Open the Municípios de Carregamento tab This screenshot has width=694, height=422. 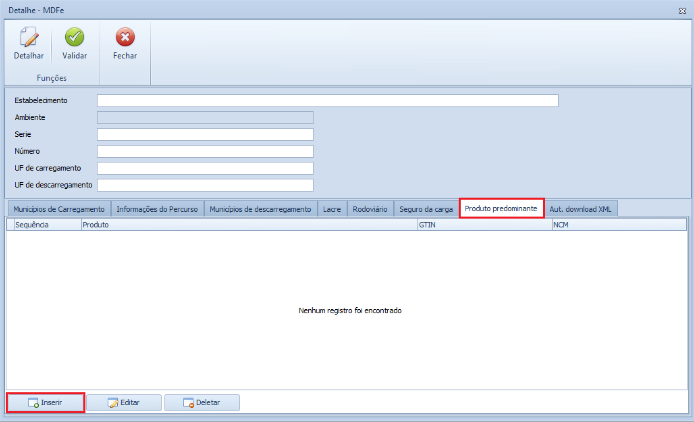click(x=58, y=209)
